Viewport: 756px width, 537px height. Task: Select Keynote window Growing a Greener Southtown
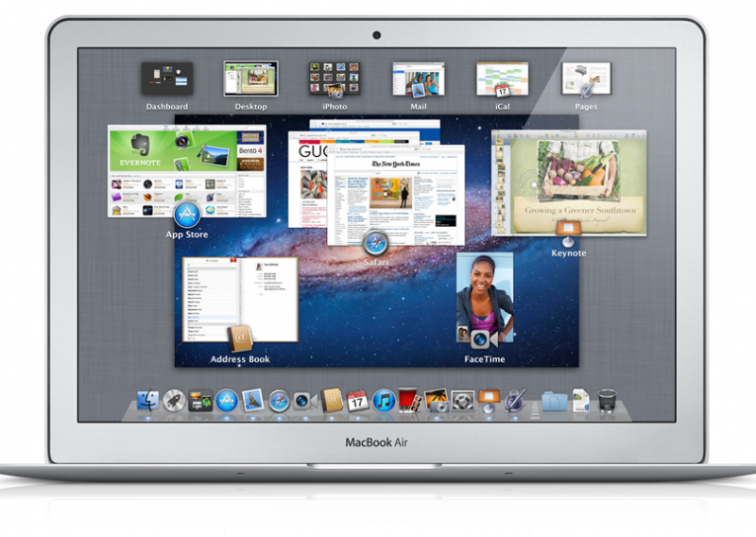(569, 182)
